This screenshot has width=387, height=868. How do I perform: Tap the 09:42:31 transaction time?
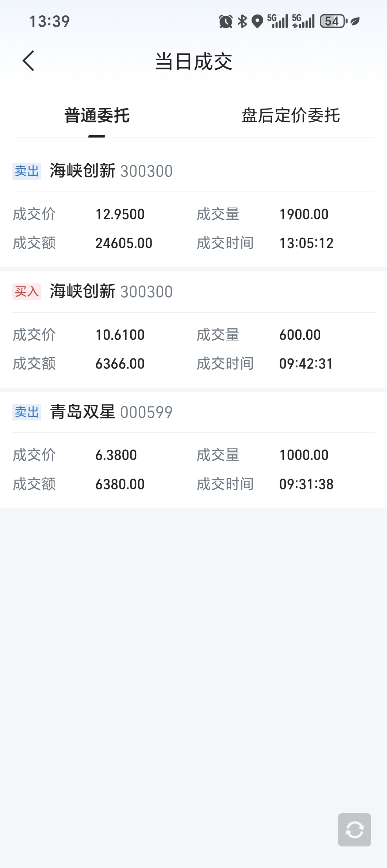coord(306,364)
